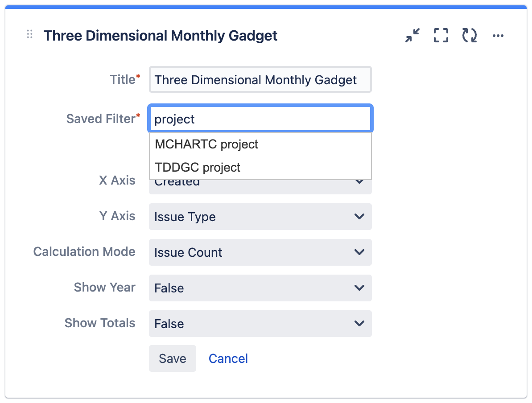The width and height of the screenshot is (532, 403).
Task: Select TDDGC project from the filter suggestions
Action: [x=197, y=167]
